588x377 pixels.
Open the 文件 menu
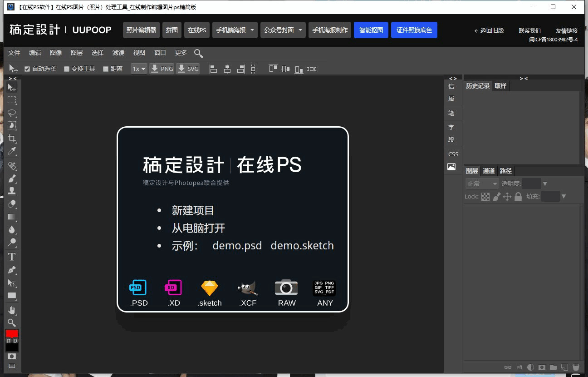pos(14,53)
